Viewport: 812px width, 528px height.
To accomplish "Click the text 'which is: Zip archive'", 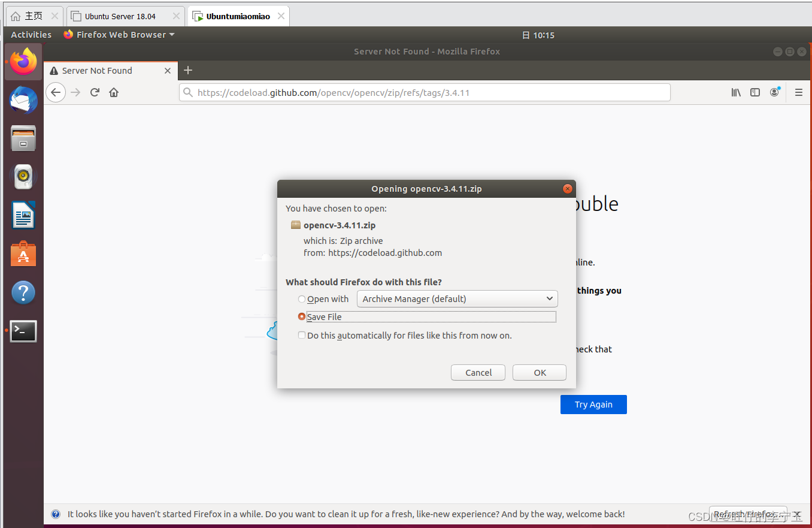I will [x=343, y=241].
